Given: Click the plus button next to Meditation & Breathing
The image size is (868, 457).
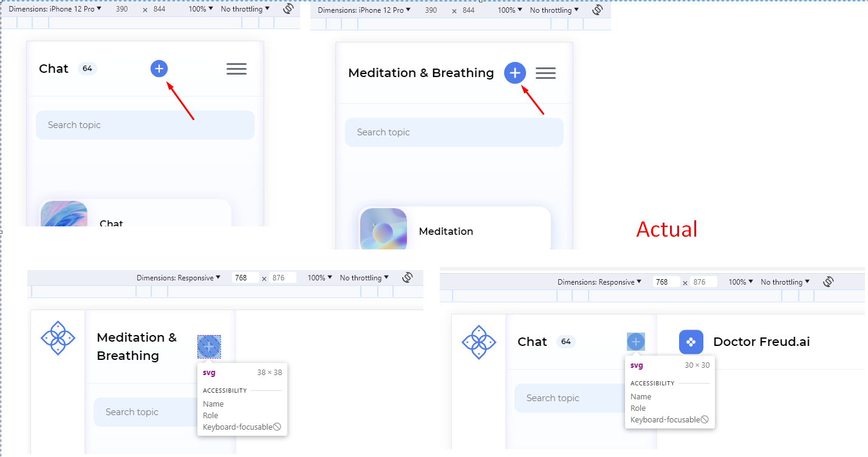Looking at the screenshot, I should tap(514, 73).
